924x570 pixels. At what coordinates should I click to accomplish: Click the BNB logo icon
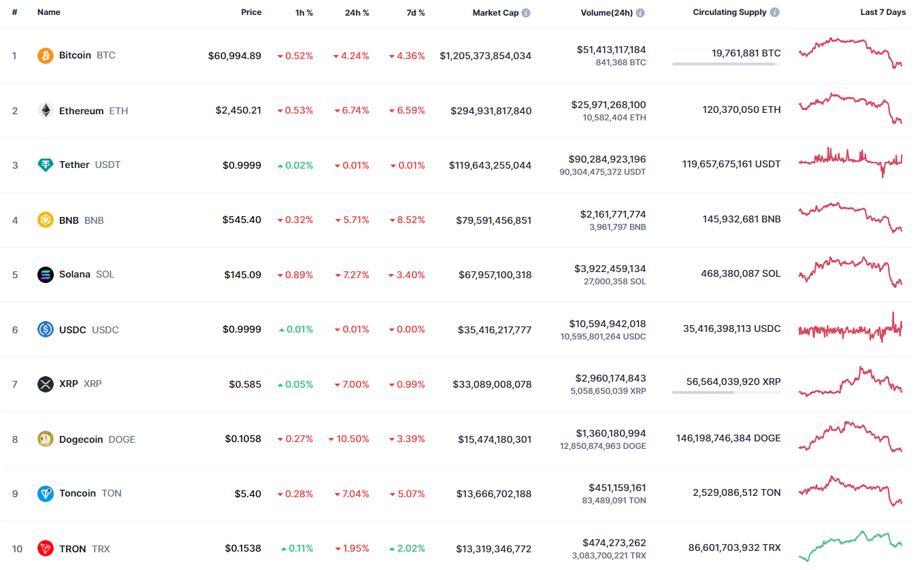click(x=45, y=220)
